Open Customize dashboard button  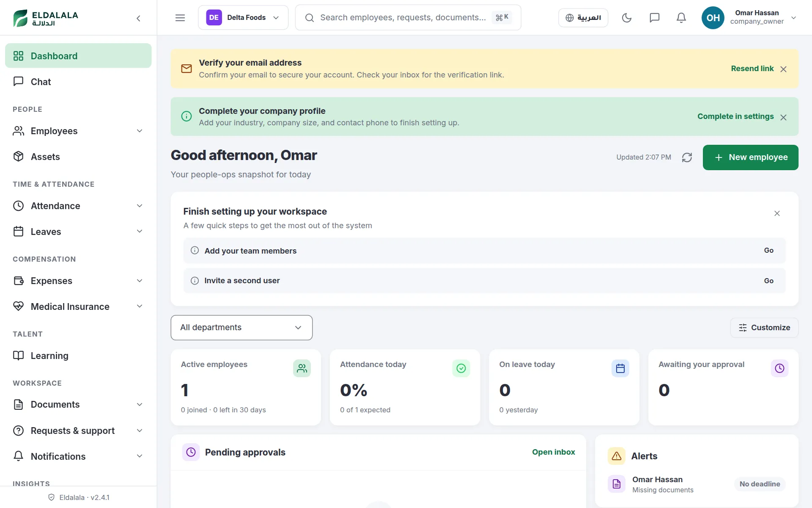pos(764,328)
